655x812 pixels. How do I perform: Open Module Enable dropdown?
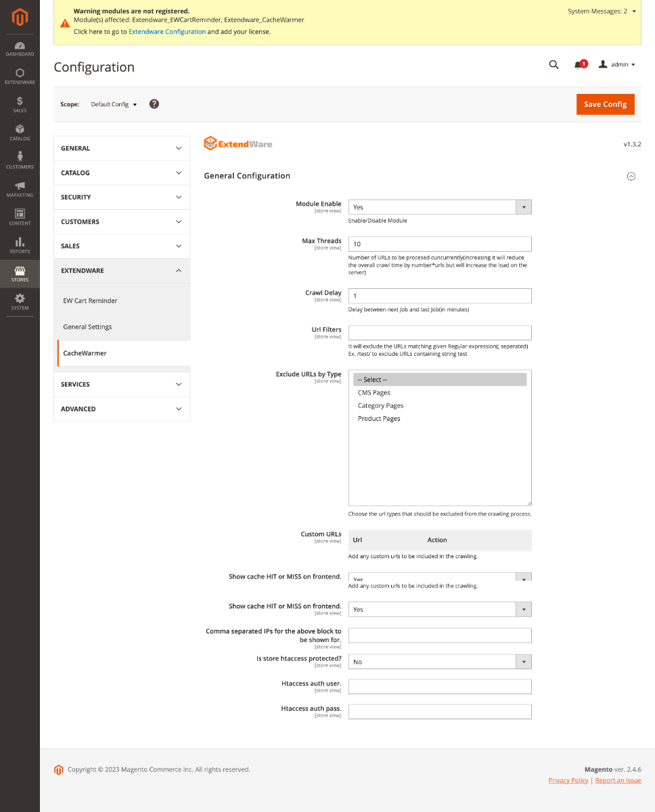point(440,207)
